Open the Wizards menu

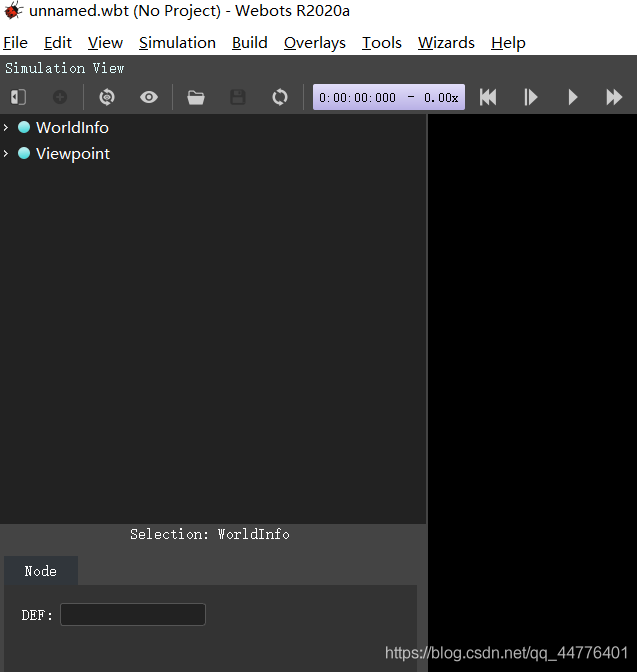tap(446, 43)
